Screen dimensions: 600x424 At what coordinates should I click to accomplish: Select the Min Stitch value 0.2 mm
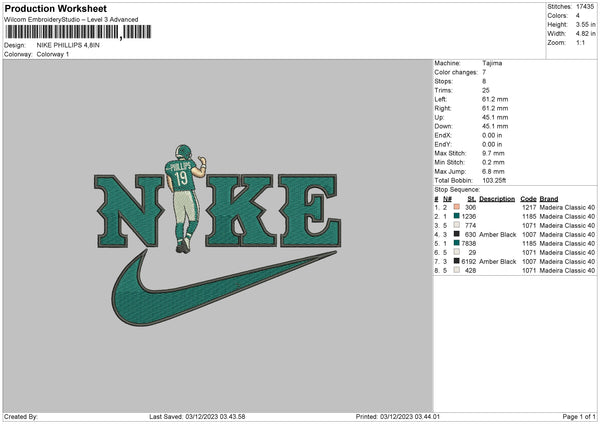pos(493,162)
